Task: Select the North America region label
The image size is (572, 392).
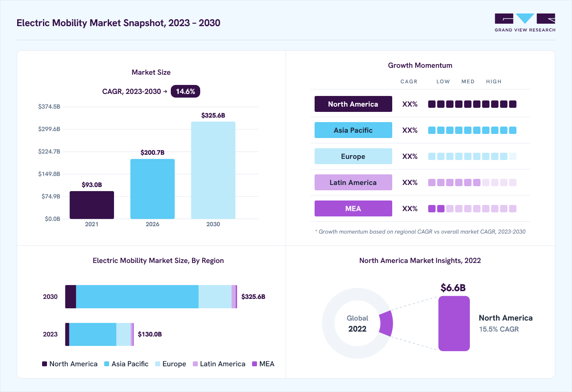Action: coord(353,104)
